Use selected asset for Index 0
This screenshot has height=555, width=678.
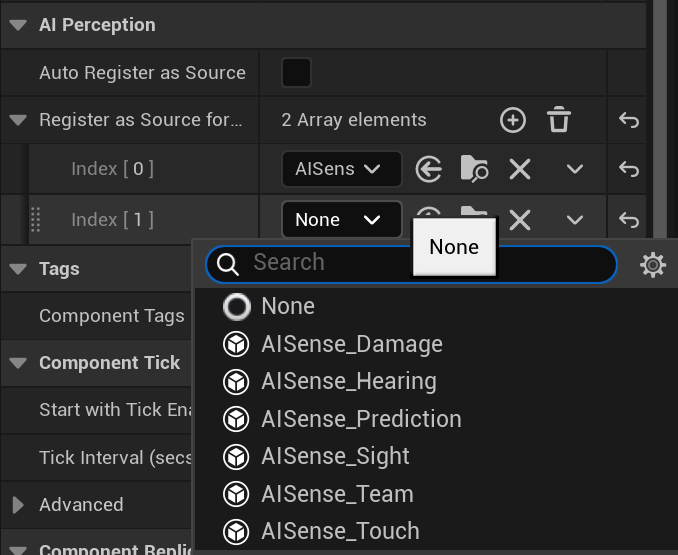[429, 169]
